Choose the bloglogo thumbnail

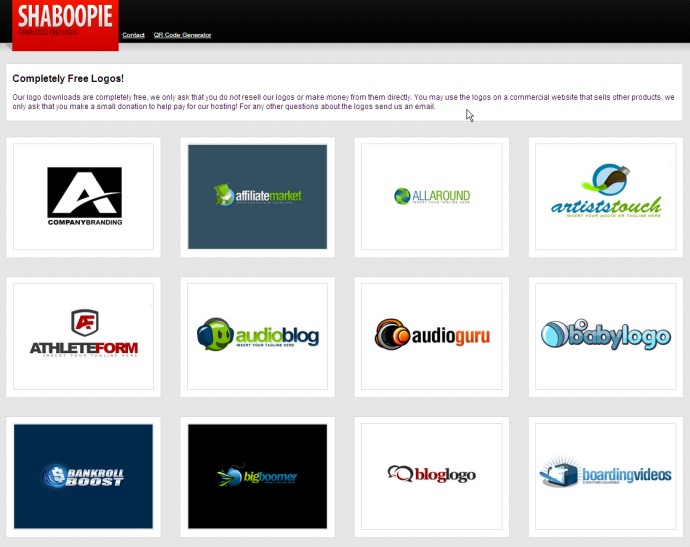click(431, 477)
